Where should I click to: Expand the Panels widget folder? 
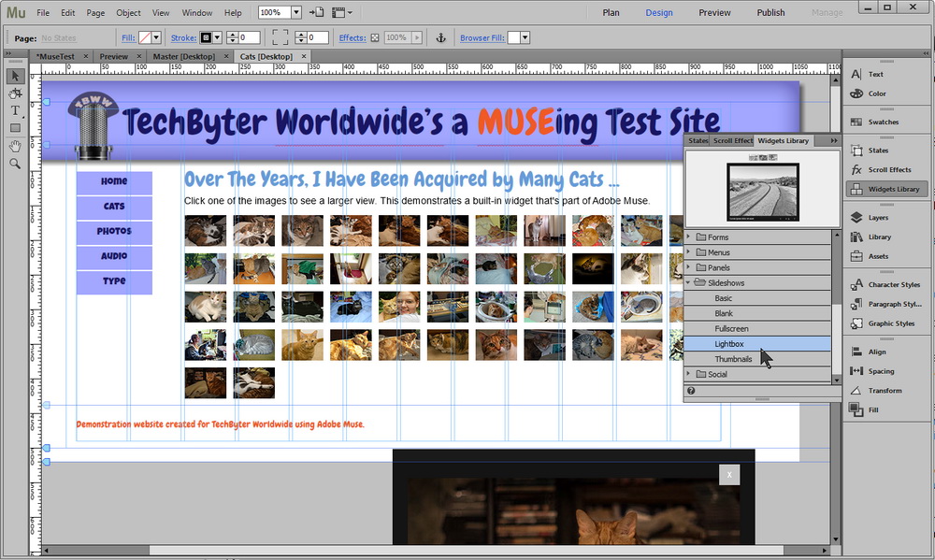[x=689, y=267]
